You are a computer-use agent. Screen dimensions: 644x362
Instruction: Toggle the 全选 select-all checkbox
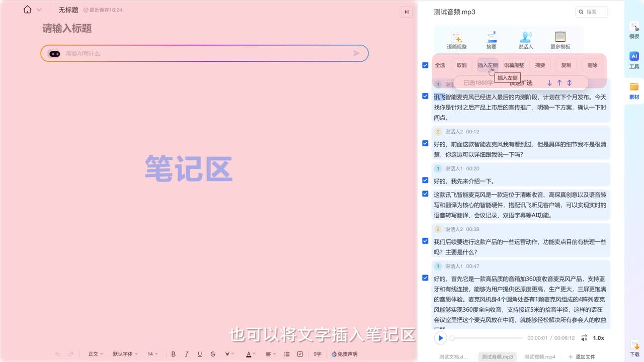[425, 65]
